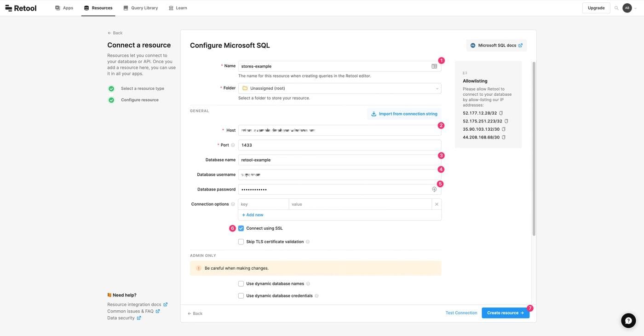Open the help chat bubble
Screen dimensions: 644x336
628,320
